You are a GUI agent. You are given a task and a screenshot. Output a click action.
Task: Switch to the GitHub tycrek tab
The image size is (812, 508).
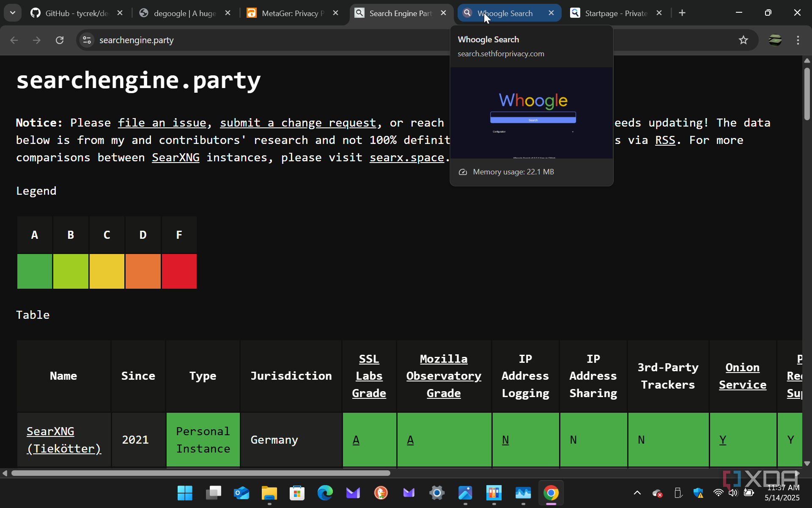click(x=76, y=13)
